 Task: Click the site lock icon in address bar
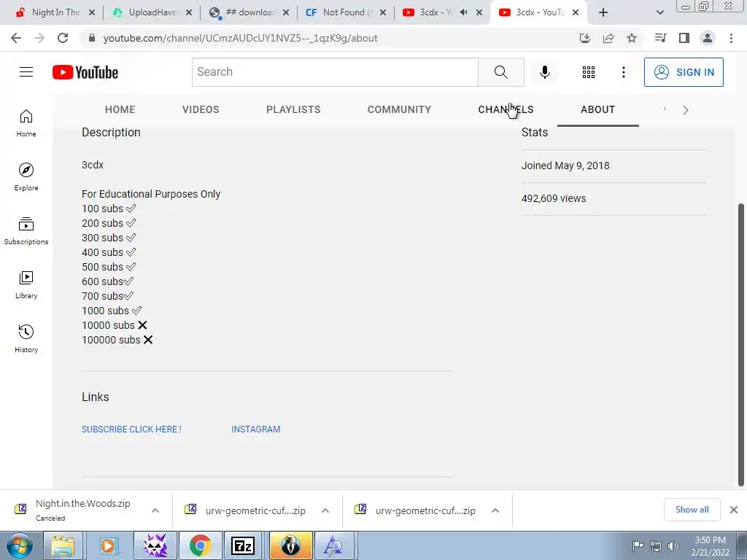(92, 38)
